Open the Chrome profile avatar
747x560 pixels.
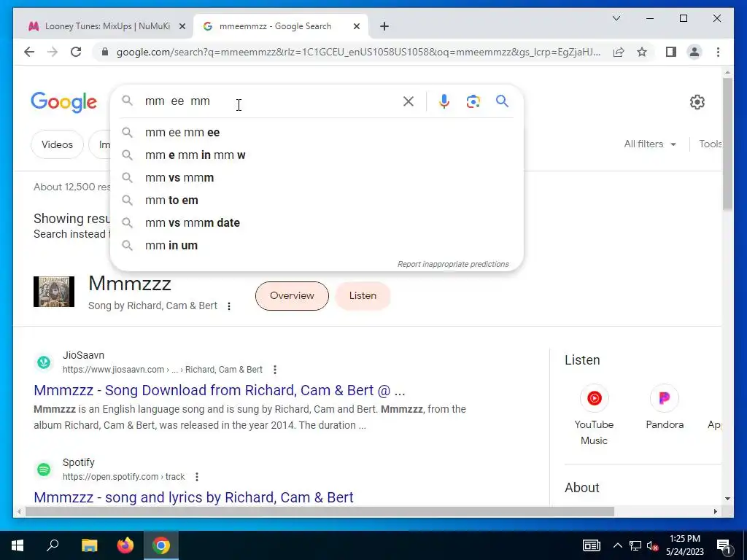pyautogui.click(x=694, y=52)
